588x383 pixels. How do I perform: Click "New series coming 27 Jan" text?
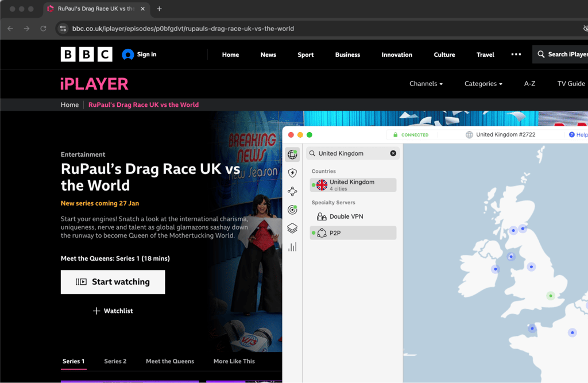click(x=100, y=203)
